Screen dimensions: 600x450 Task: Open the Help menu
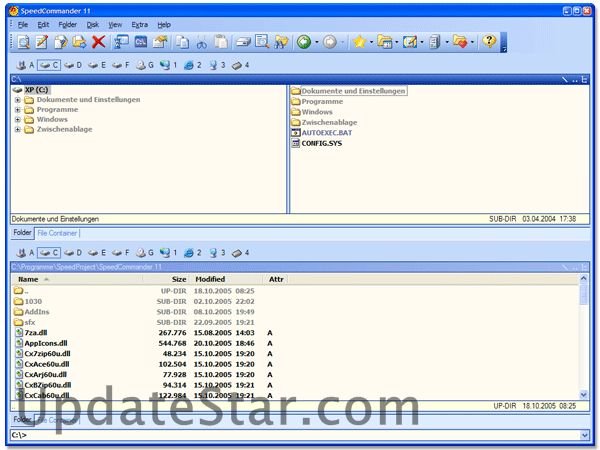[x=164, y=25]
